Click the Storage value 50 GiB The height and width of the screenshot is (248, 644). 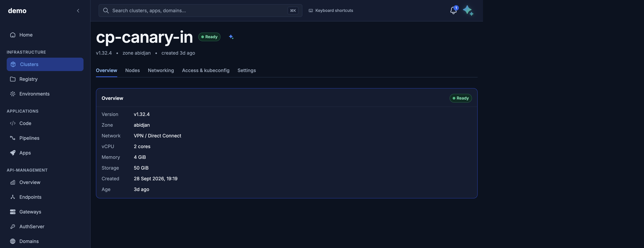pos(141,168)
